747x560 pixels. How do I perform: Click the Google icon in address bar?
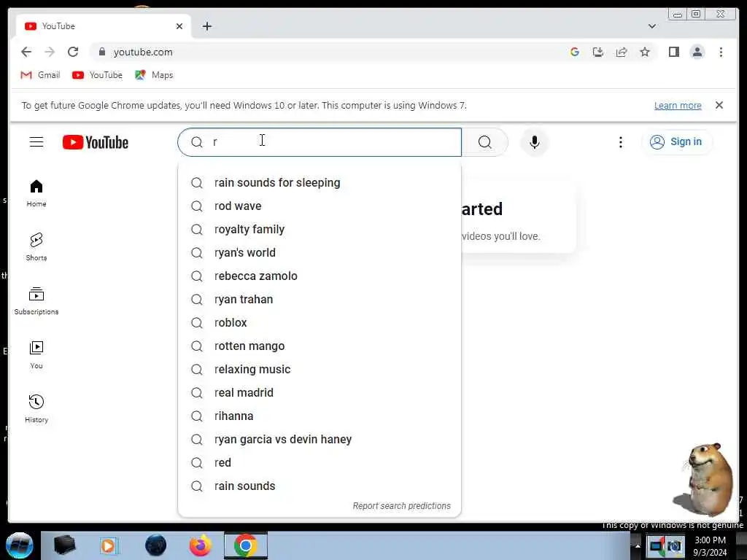(575, 52)
